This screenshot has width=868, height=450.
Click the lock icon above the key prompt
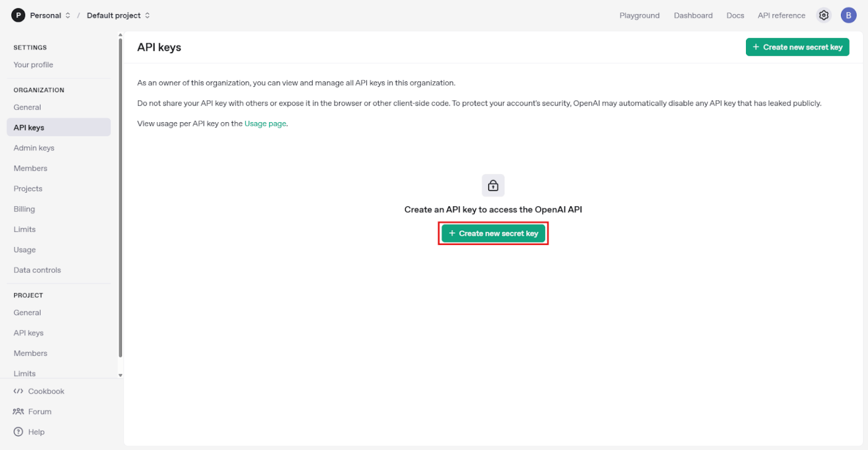coord(493,185)
